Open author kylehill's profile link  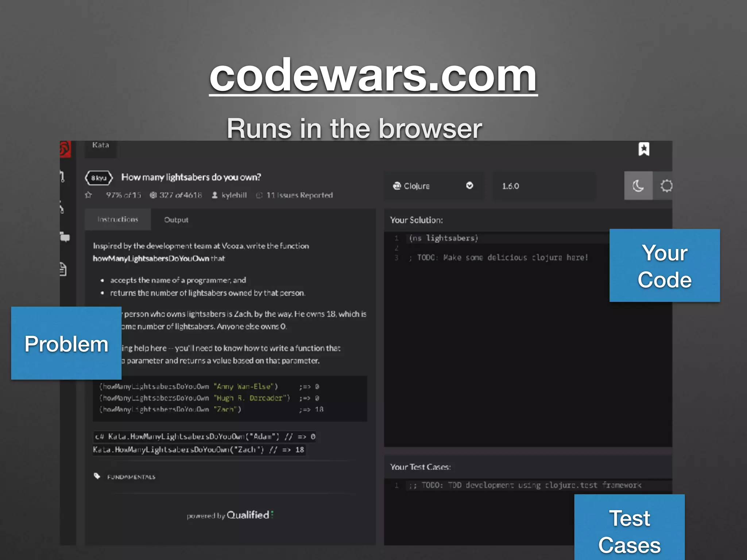234,195
